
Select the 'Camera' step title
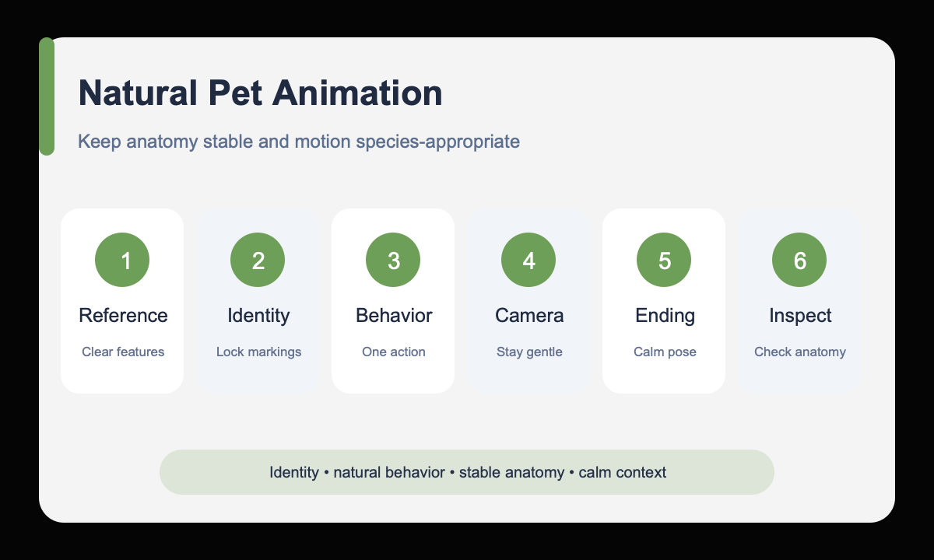click(x=529, y=315)
